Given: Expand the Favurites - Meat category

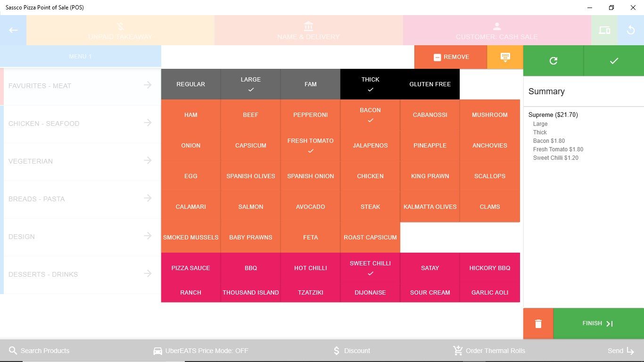Looking at the screenshot, I should tap(81, 86).
